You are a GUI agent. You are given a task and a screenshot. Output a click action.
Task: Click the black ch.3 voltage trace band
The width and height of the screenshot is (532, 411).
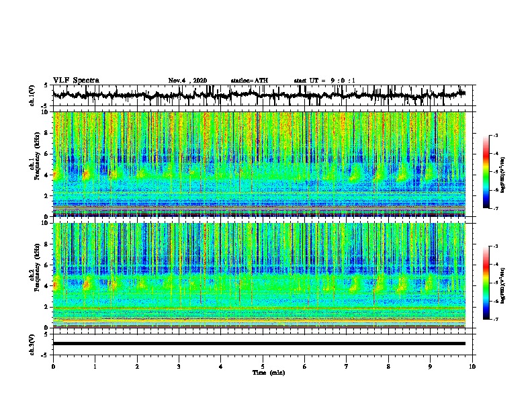[259, 344]
